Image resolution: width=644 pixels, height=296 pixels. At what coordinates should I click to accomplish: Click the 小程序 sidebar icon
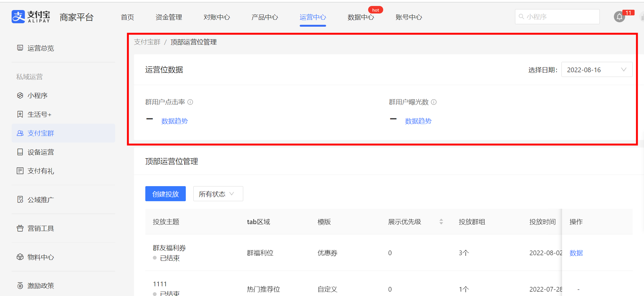[x=20, y=95]
